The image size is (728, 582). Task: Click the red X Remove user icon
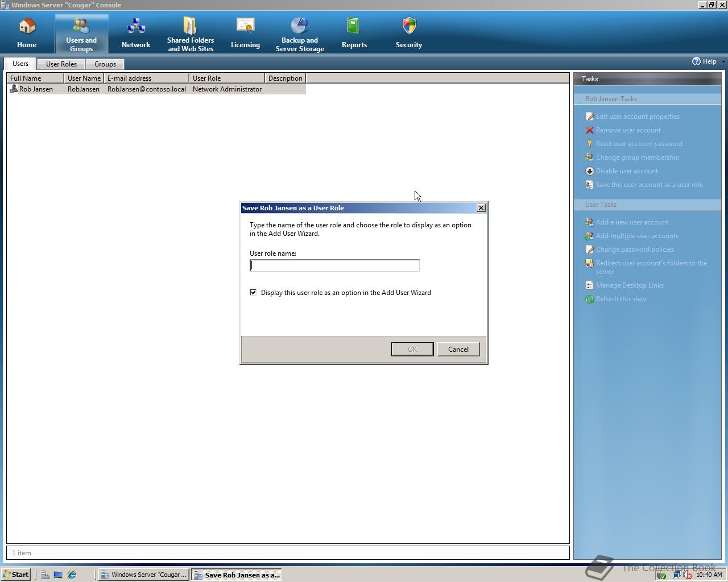pyautogui.click(x=590, y=130)
